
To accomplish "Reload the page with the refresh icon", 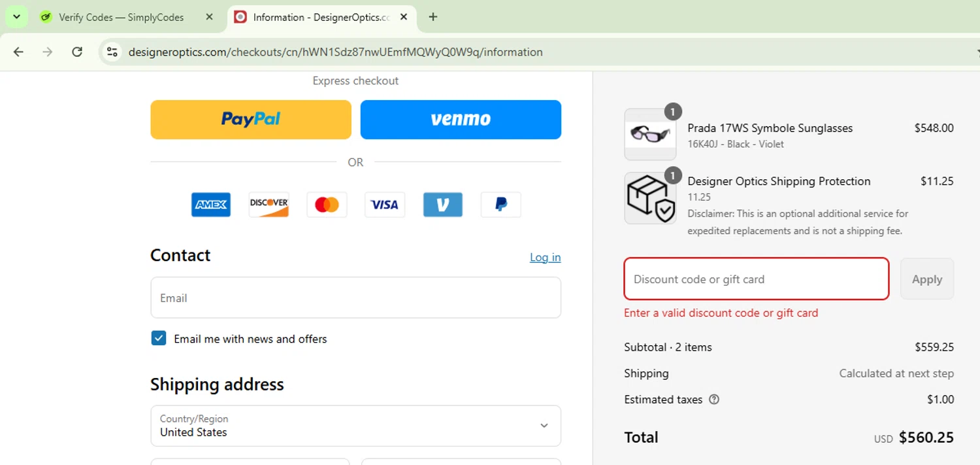I will [77, 52].
